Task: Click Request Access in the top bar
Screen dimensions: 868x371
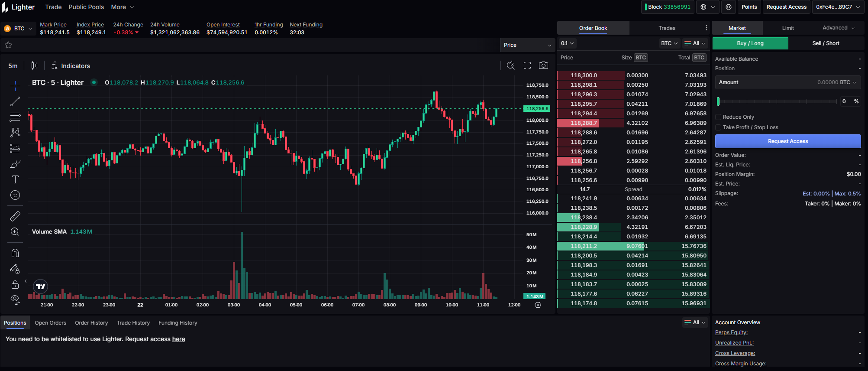Action: tap(786, 7)
